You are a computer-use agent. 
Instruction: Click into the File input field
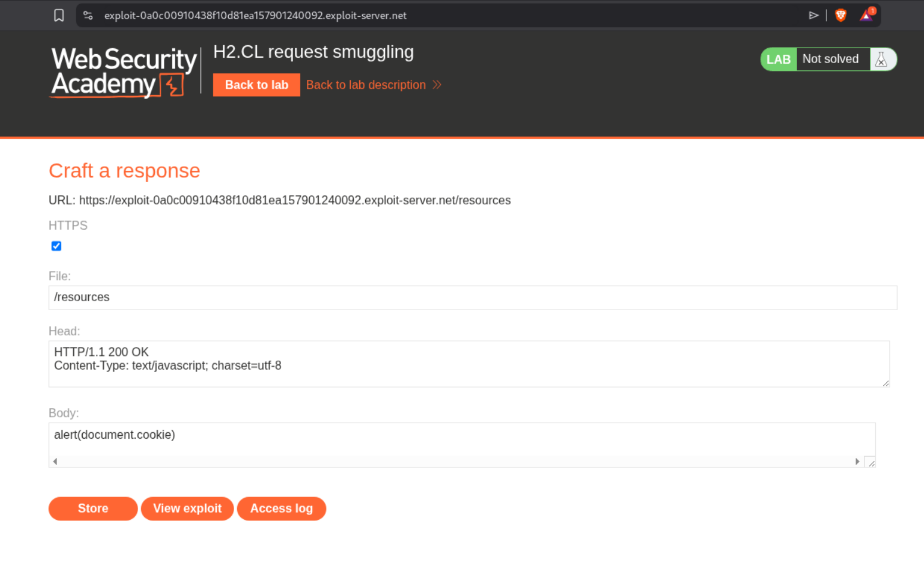coord(472,298)
